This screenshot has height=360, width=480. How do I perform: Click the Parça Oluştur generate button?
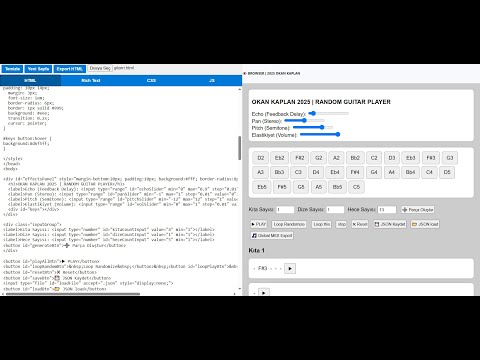418,210
